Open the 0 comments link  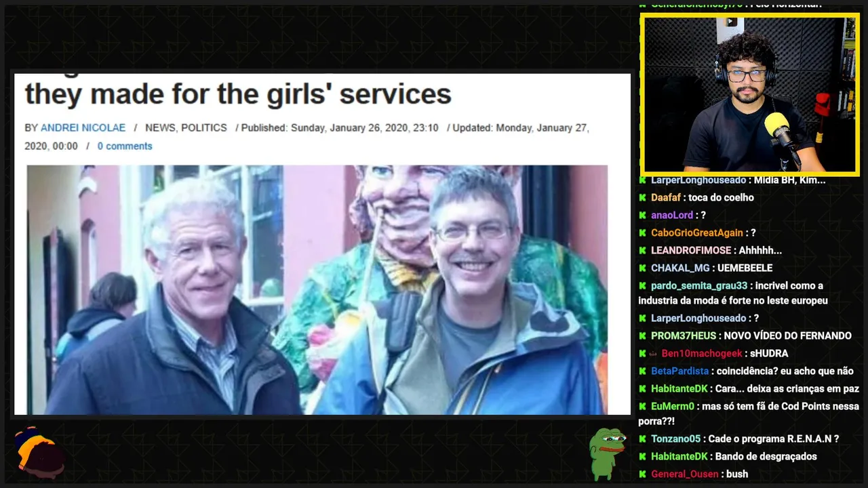coord(125,146)
